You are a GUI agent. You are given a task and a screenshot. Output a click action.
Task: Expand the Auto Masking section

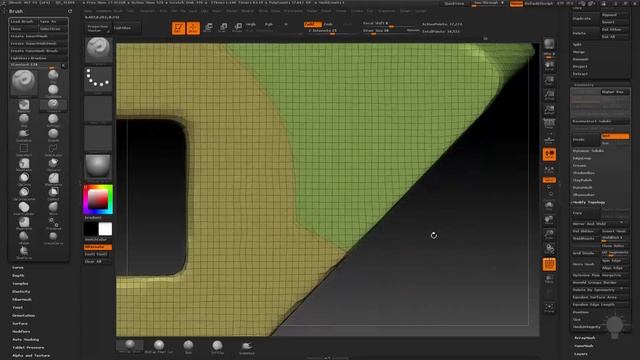[25, 340]
